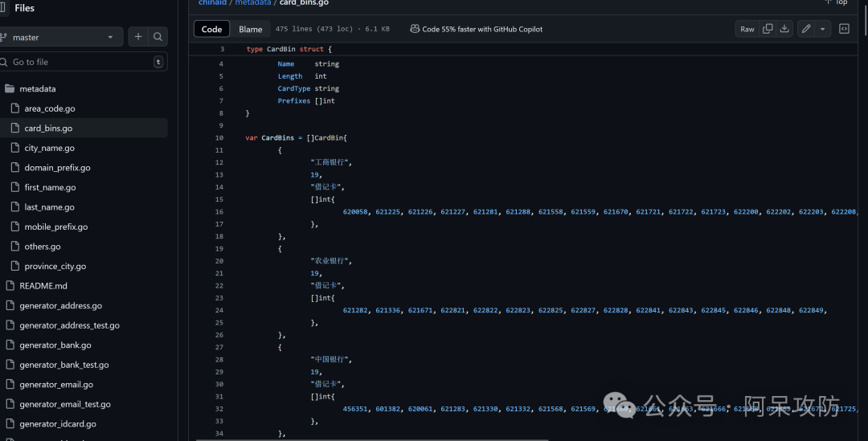Open more edit options dropdown arrow
The width and height of the screenshot is (868, 441).
pyautogui.click(x=823, y=29)
